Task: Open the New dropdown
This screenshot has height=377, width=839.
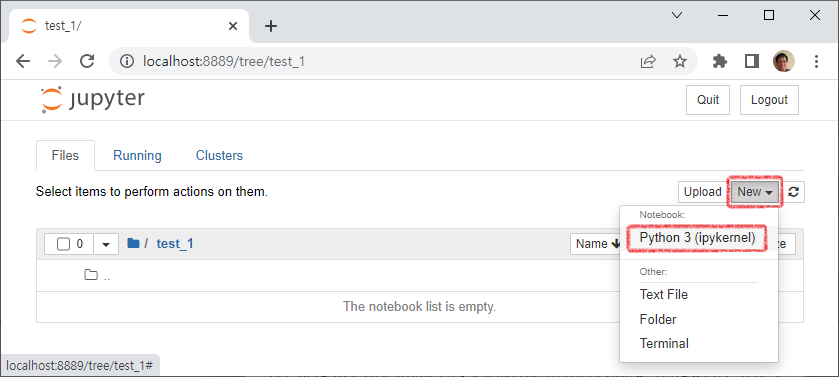Action: point(755,192)
